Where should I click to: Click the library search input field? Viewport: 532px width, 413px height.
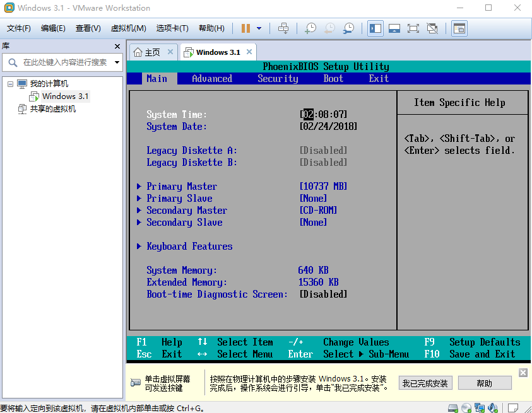point(63,62)
